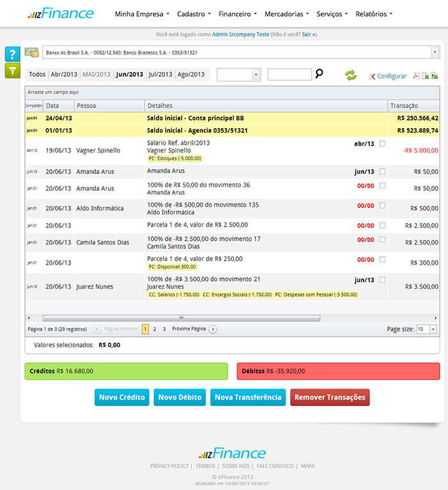The height and width of the screenshot is (490, 448).
Task: Tick checkbox on Aldo Informática row
Action: (x=383, y=206)
